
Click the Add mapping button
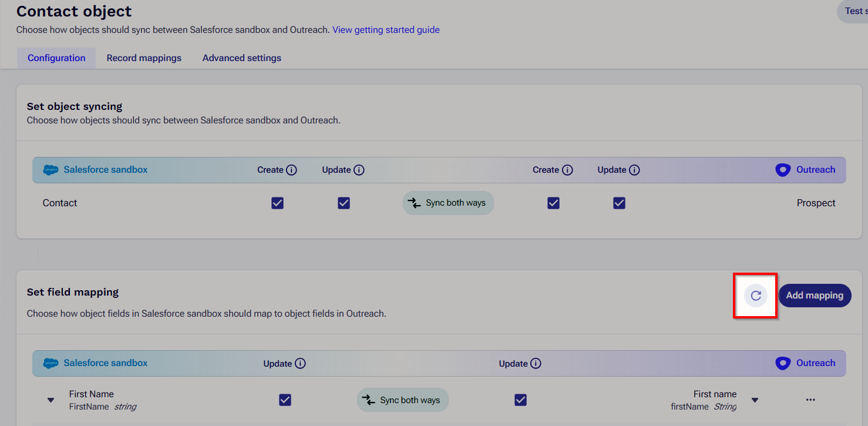(x=815, y=296)
